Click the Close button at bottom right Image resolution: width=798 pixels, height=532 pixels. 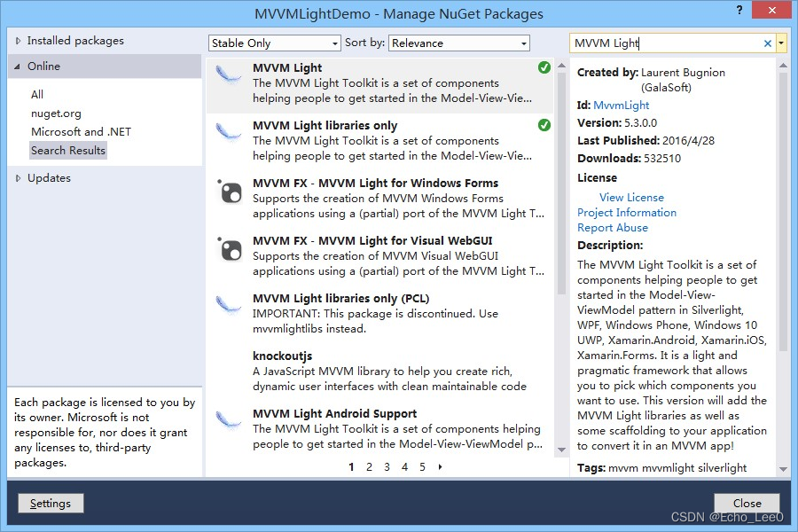(747, 504)
